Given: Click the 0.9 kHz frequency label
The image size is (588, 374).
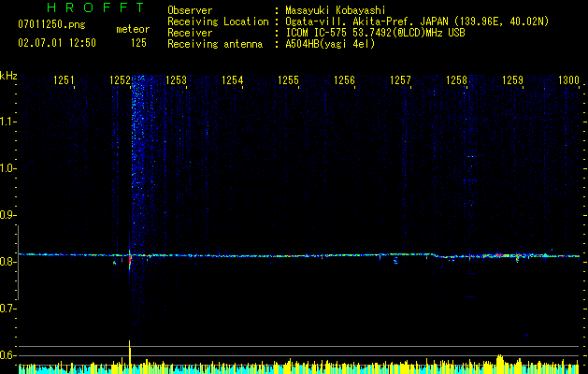Looking at the screenshot, I should (7, 215).
